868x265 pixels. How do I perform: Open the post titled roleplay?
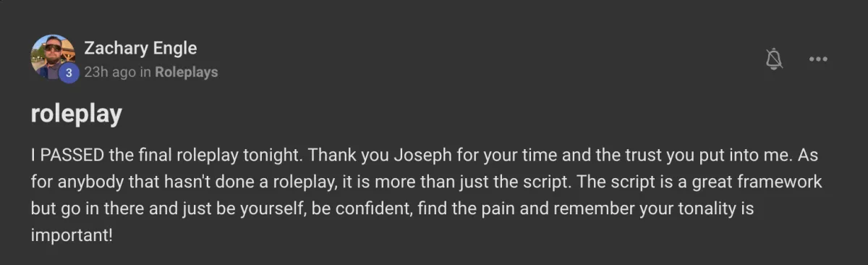(x=76, y=115)
